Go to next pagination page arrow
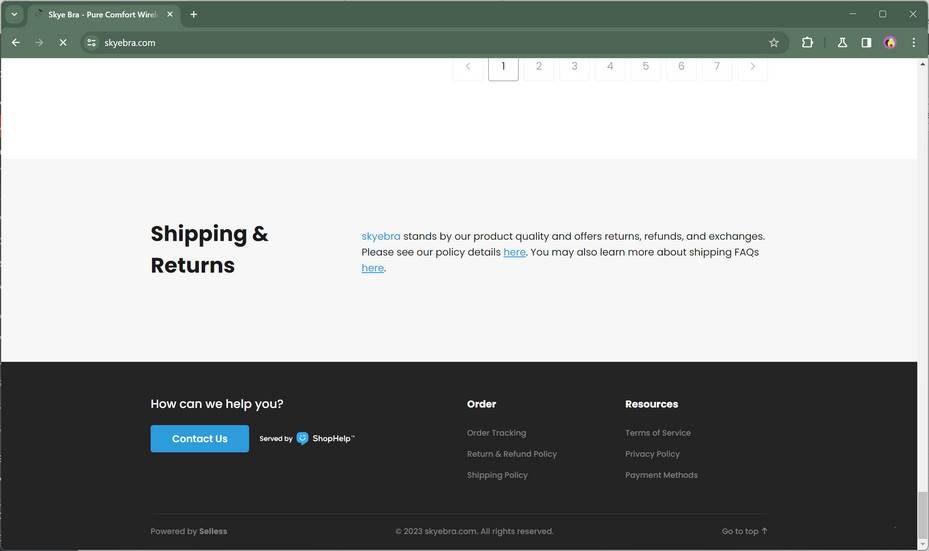The image size is (929, 551). pyautogui.click(x=752, y=67)
